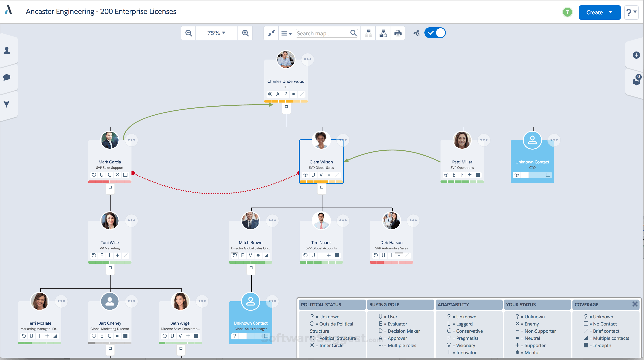Open the help menu at top right
Screen dimensions: 644x360
[x=631, y=12]
